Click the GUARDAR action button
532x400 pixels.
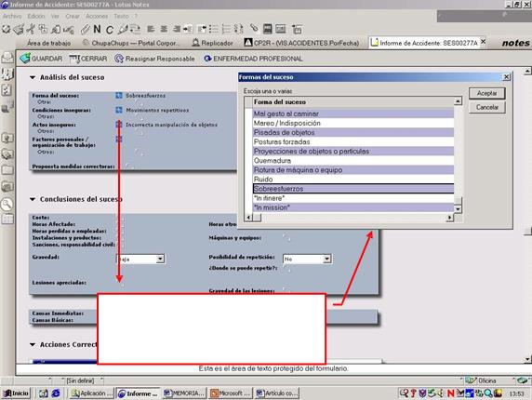[x=41, y=59]
